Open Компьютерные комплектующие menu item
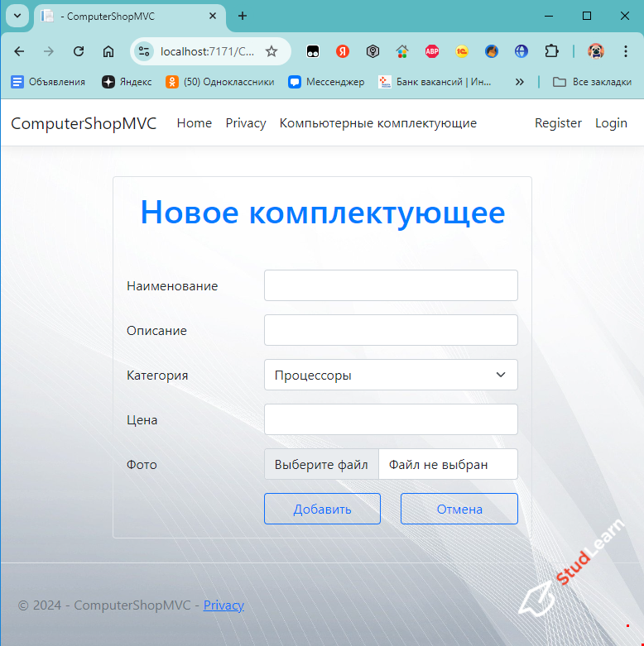This screenshot has width=644, height=646. tap(378, 123)
